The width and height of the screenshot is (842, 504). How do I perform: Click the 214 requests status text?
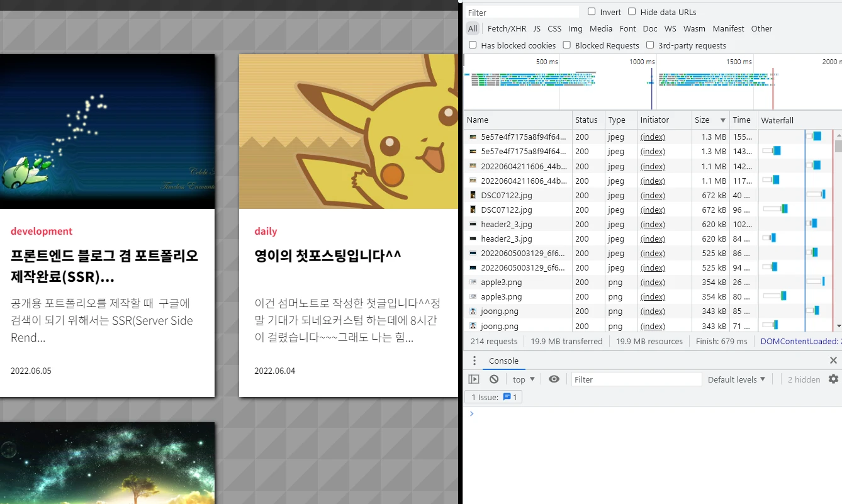pyautogui.click(x=494, y=341)
